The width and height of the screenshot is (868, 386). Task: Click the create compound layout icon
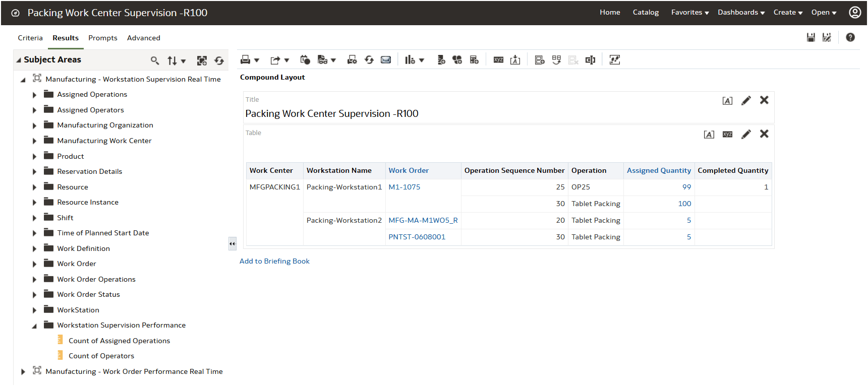click(540, 60)
